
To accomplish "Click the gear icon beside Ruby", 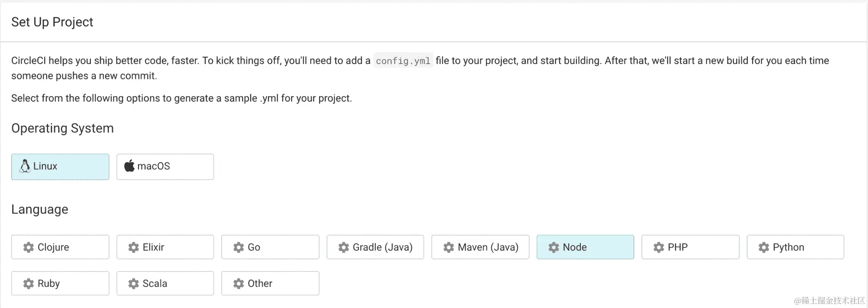I will [28, 284].
